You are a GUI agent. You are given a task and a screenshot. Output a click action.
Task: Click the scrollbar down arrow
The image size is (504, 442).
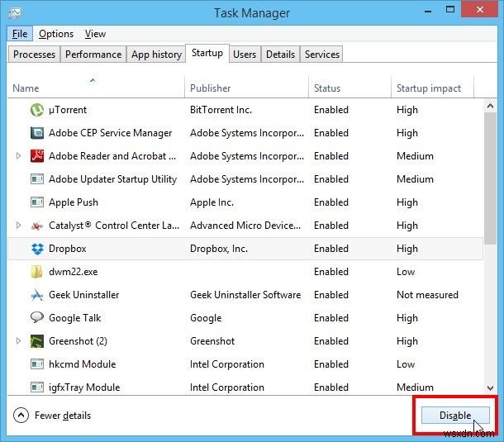pyautogui.click(x=490, y=388)
